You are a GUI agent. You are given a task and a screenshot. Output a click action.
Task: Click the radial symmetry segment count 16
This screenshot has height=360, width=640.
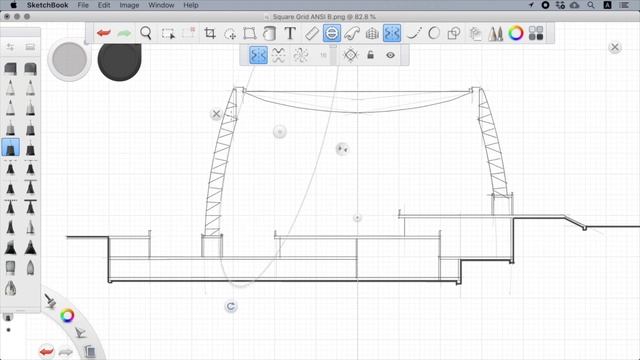pos(323,55)
